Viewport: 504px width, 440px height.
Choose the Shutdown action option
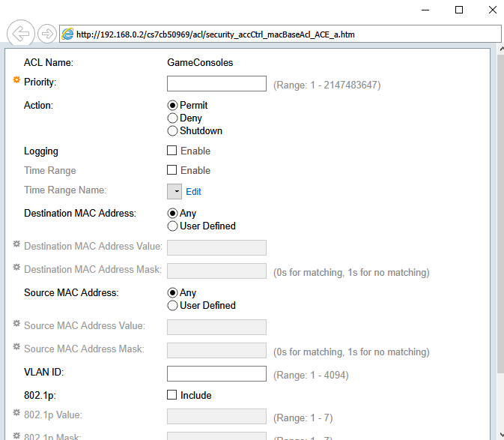pyautogui.click(x=172, y=131)
